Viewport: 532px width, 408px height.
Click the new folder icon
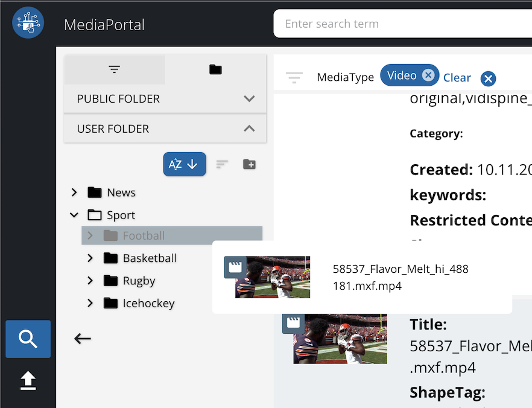coord(249,164)
